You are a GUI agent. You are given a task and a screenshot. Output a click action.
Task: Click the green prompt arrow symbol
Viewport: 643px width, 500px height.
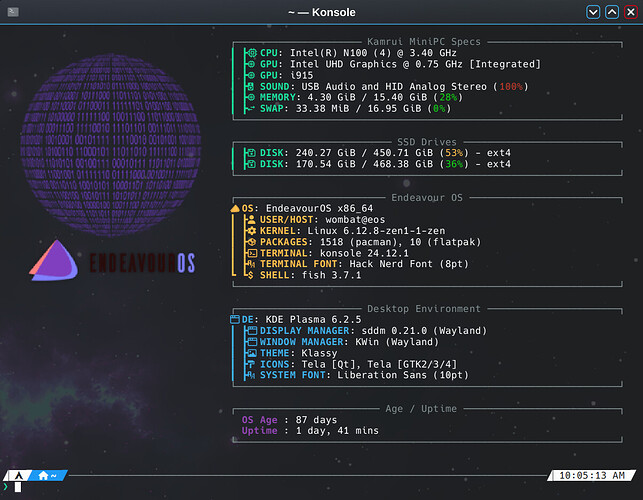pyautogui.click(x=5, y=487)
